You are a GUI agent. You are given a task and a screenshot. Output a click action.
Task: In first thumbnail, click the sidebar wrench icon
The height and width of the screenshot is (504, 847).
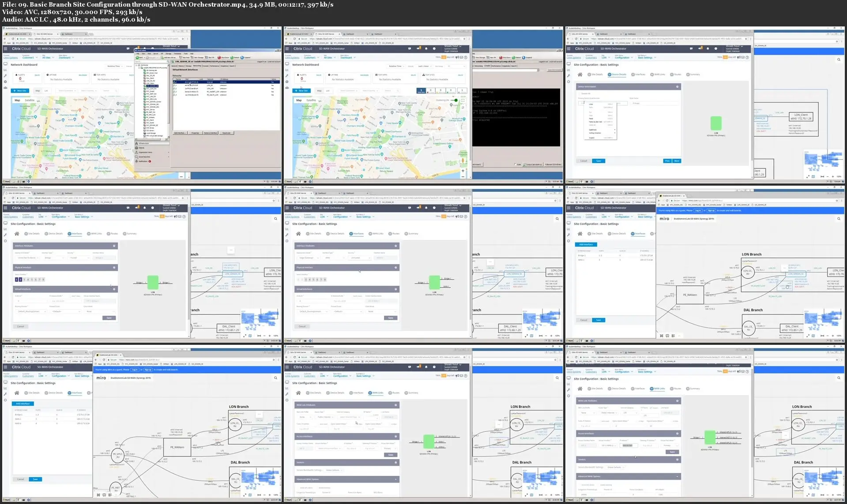(5, 75)
